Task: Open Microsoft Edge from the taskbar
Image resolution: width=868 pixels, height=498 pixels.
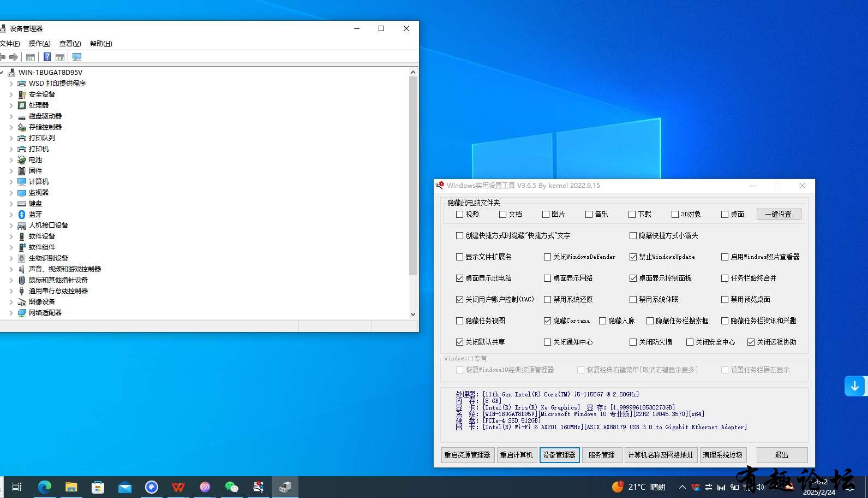Action: (44, 487)
